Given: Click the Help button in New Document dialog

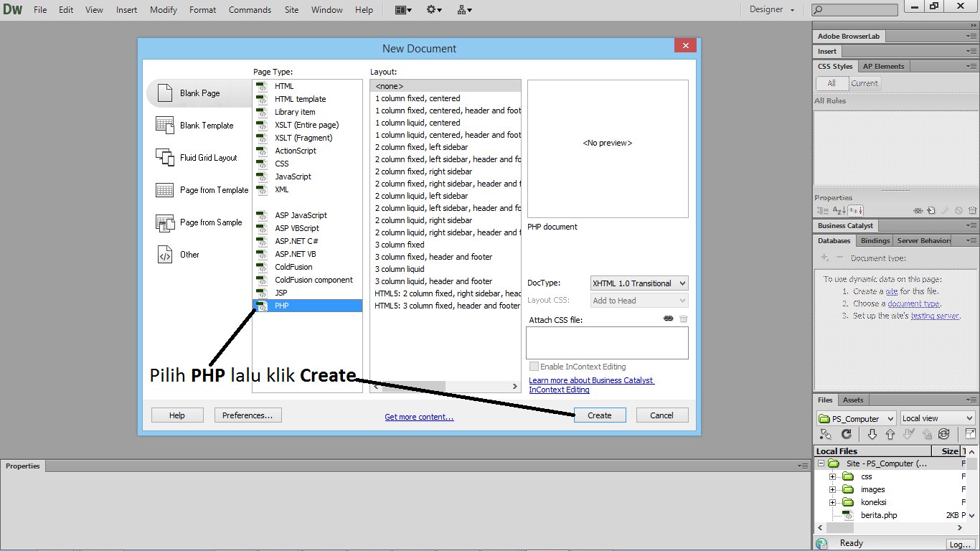Looking at the screenshot, I should click(x=177, y=415).
